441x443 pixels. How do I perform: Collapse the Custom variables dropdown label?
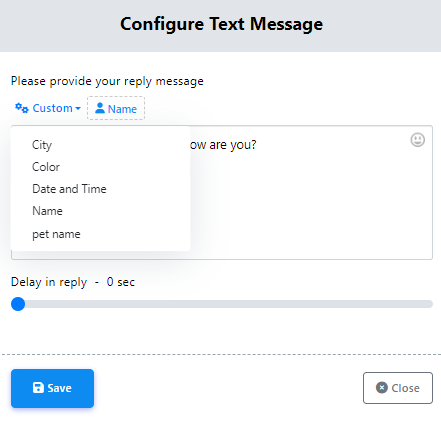(52, 108)
